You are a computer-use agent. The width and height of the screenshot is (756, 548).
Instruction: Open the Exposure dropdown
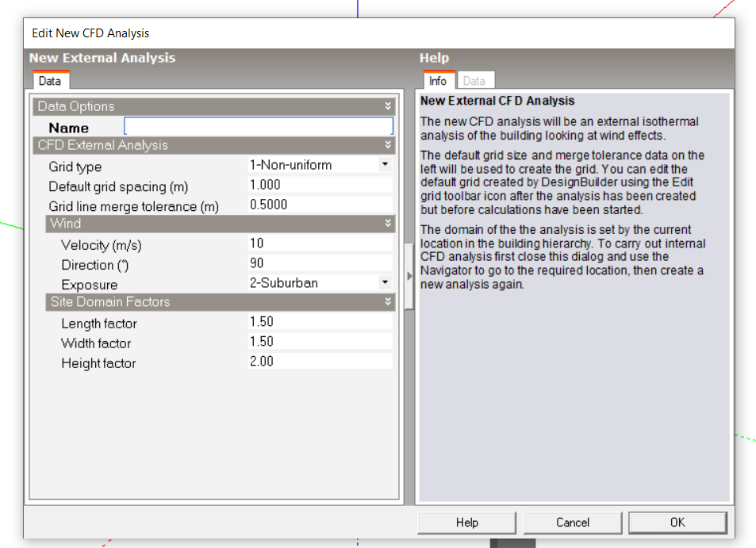pyautogui.click(x=385, y=282)
